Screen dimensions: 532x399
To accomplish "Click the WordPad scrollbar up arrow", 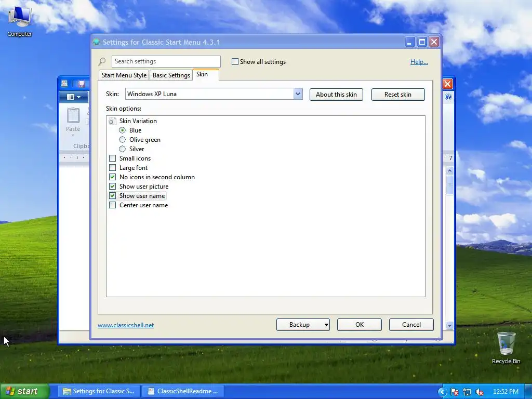I will coord(449,170).
